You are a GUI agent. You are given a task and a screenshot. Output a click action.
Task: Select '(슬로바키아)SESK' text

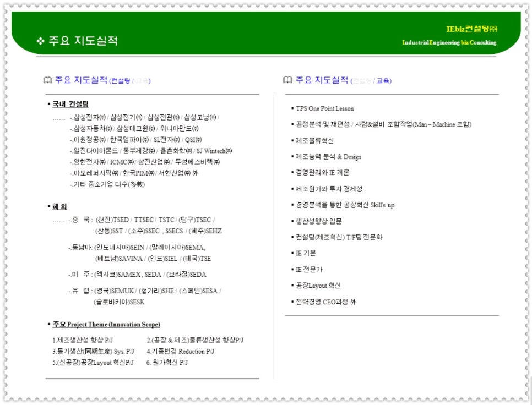(120, 302)
